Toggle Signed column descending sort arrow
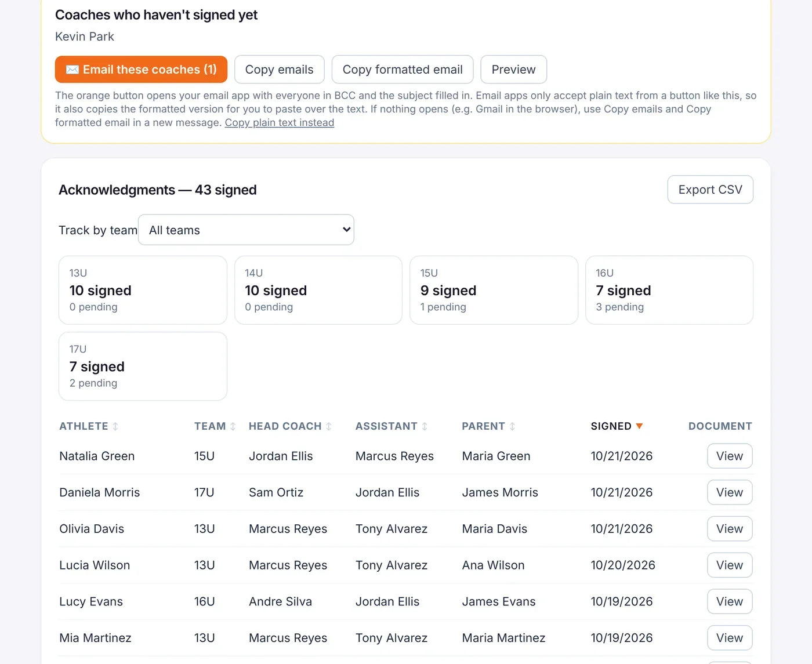812x664 pixels. (x=639, y=426)
